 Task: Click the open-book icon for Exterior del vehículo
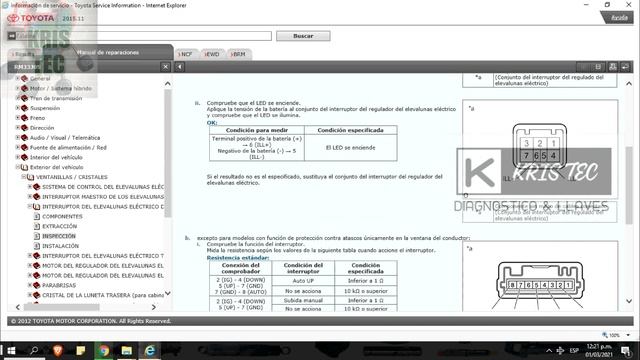coord(24,167)
